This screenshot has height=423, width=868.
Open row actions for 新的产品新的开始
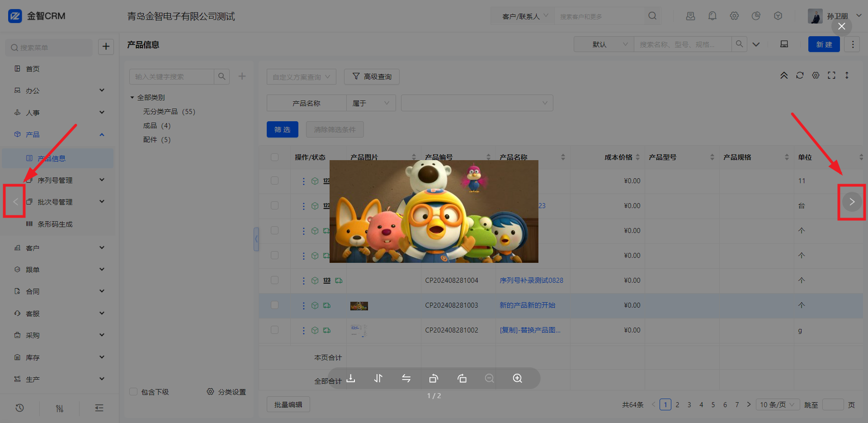(303, 305)
